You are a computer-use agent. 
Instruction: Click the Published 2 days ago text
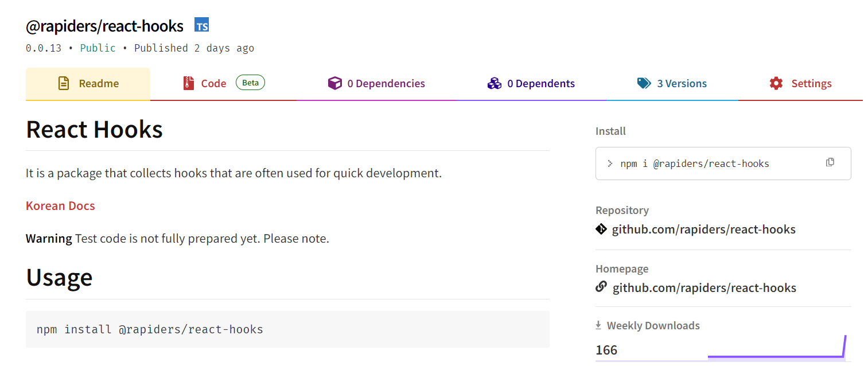point(194,48)
